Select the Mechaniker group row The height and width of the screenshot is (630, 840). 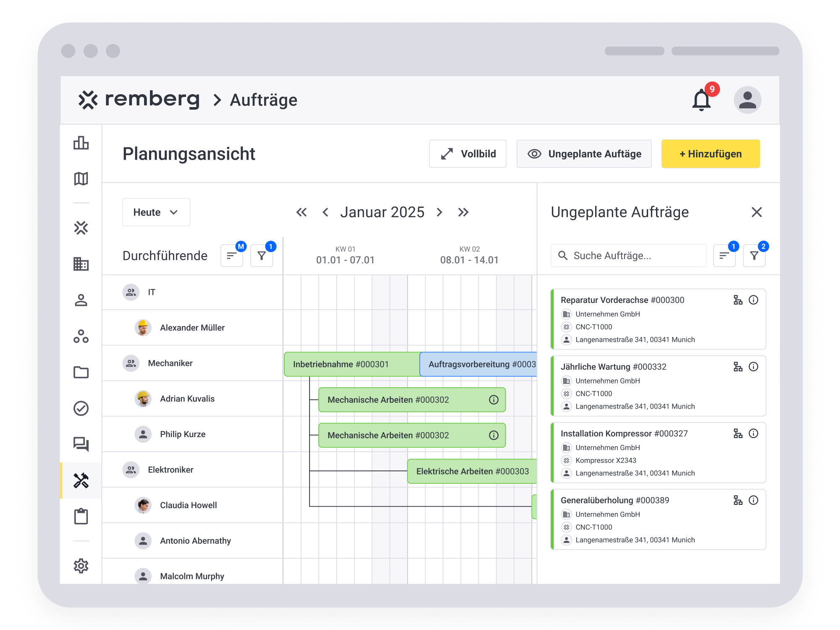(170, 363)
